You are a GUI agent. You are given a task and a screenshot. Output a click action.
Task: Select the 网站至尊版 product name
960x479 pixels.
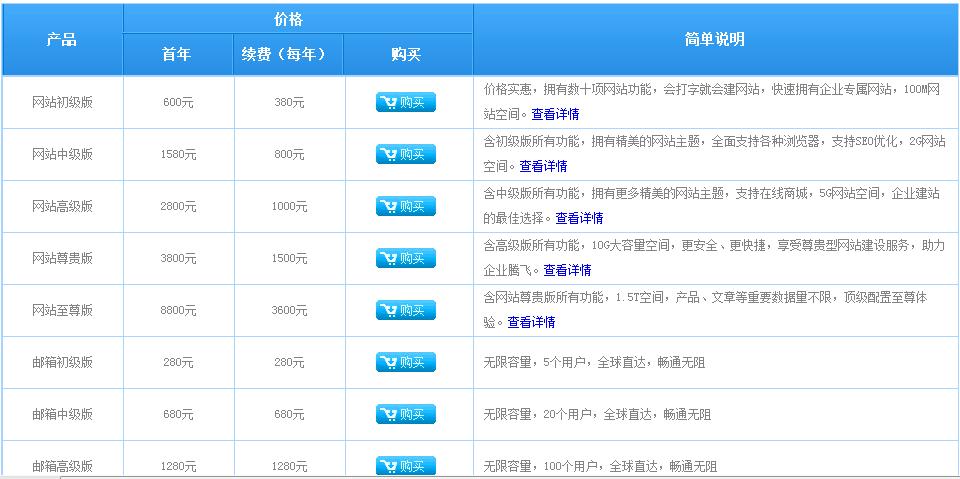[x=62, y=311]
